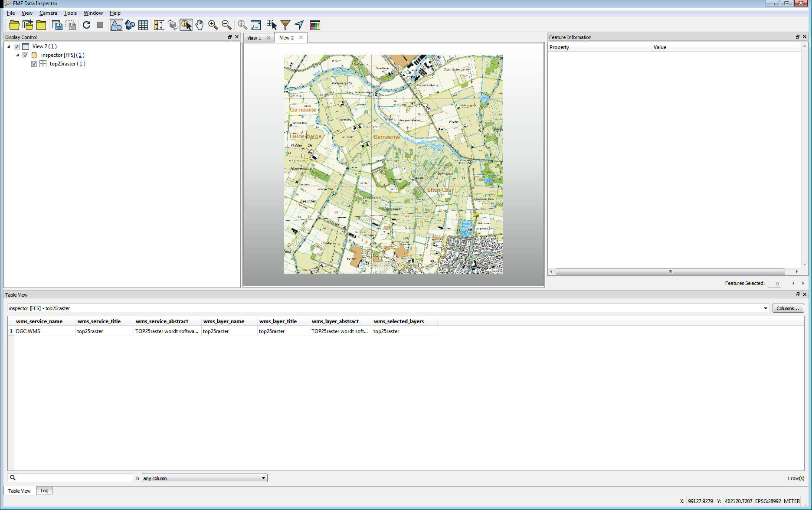
Task: Click the View 2 feature count link
Action: [x=52, y=46]
